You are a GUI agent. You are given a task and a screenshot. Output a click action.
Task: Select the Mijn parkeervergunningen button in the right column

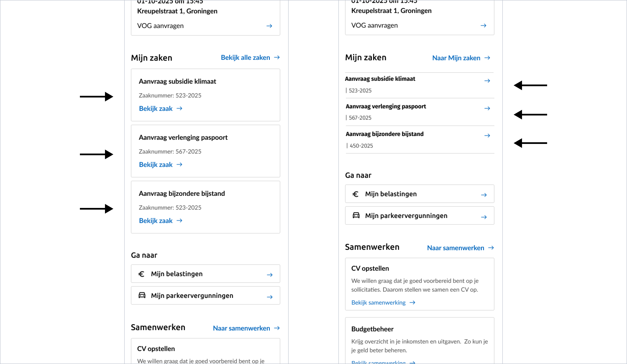pyautogui.click(x=420, y=216)
